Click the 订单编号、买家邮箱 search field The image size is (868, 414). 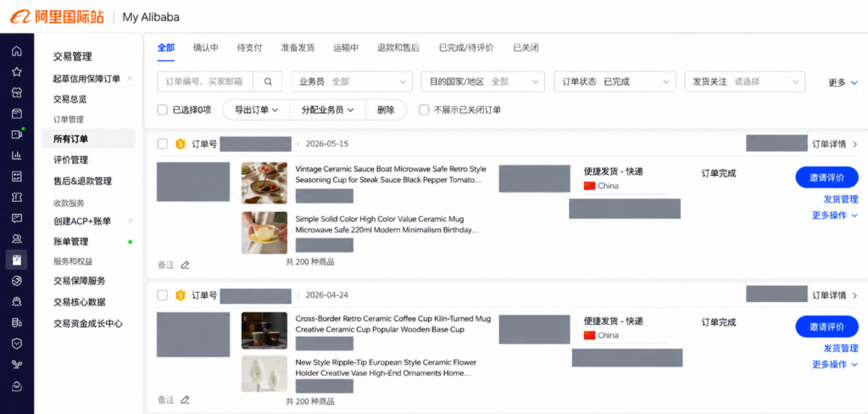[x=205, y=81]
